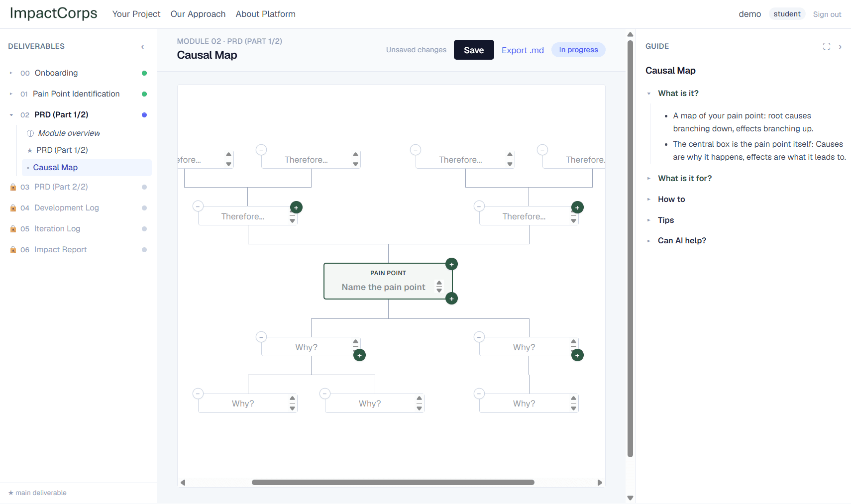Viewport: 851px width, 504px height.
Task: Save the Causal Map changes
Action: (474, 50)
